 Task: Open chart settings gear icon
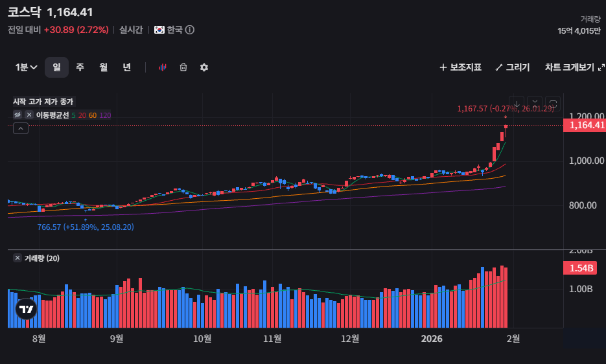tap(204, 67)
